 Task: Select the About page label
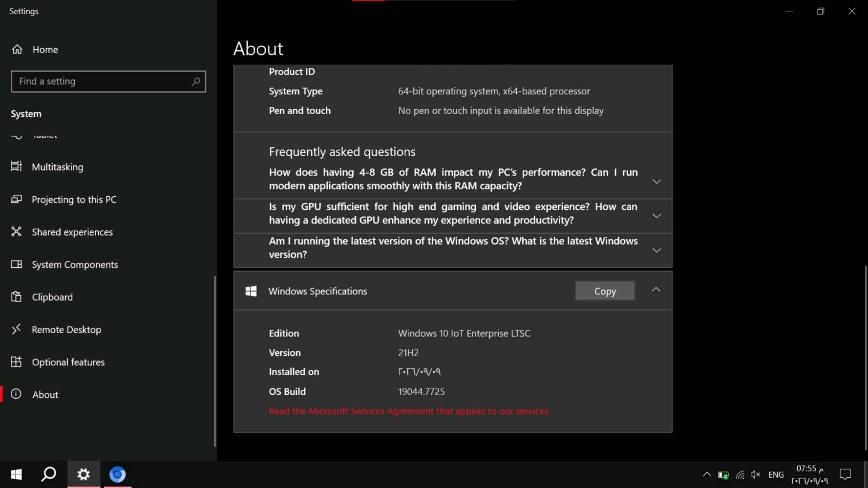45,395
